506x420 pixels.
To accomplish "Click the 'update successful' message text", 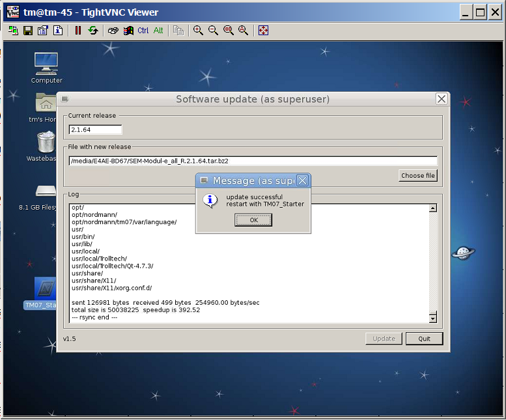I will click(x=254, y=197).
